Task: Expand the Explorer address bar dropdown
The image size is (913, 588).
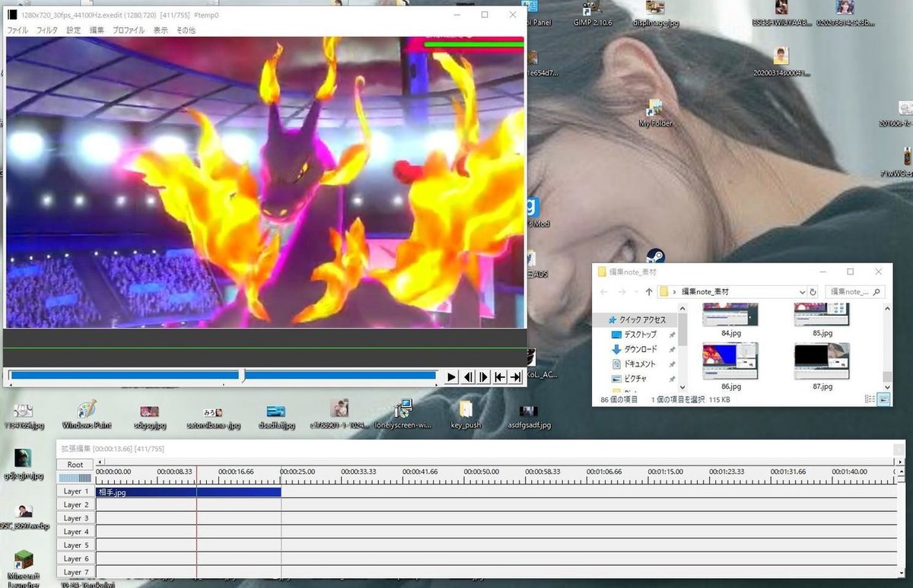Action: pos(802,291)
